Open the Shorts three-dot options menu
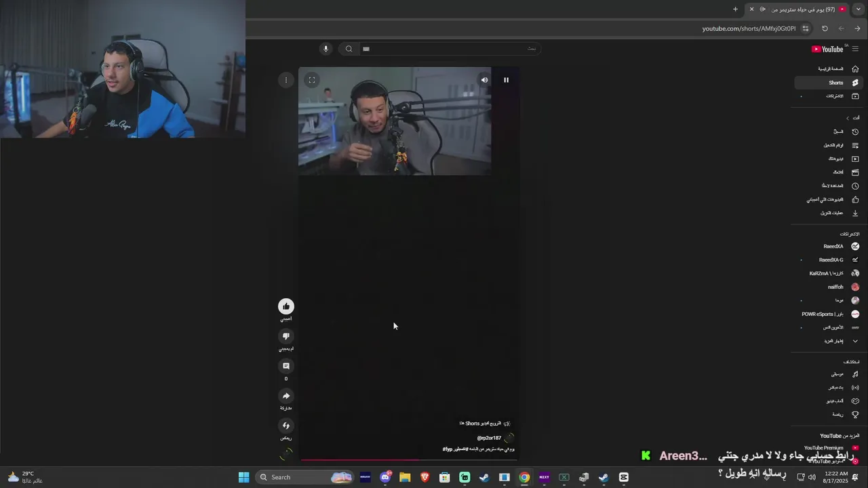 [286, 80]
